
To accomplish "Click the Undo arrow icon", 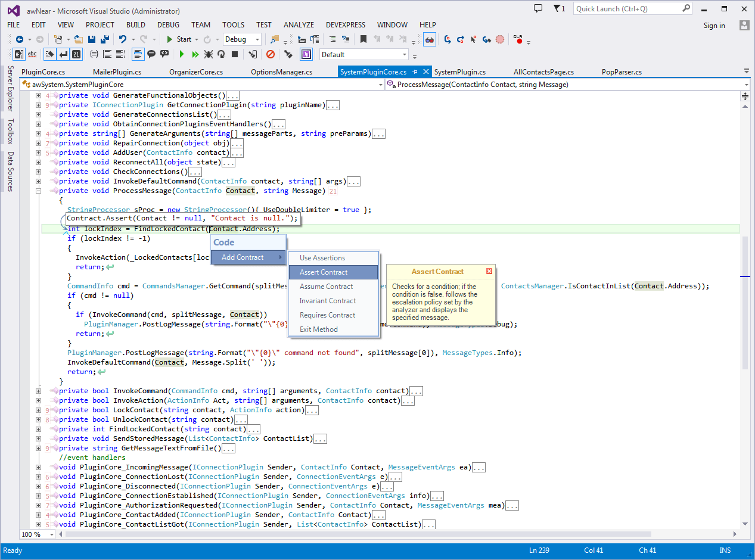I will [122, 39].
